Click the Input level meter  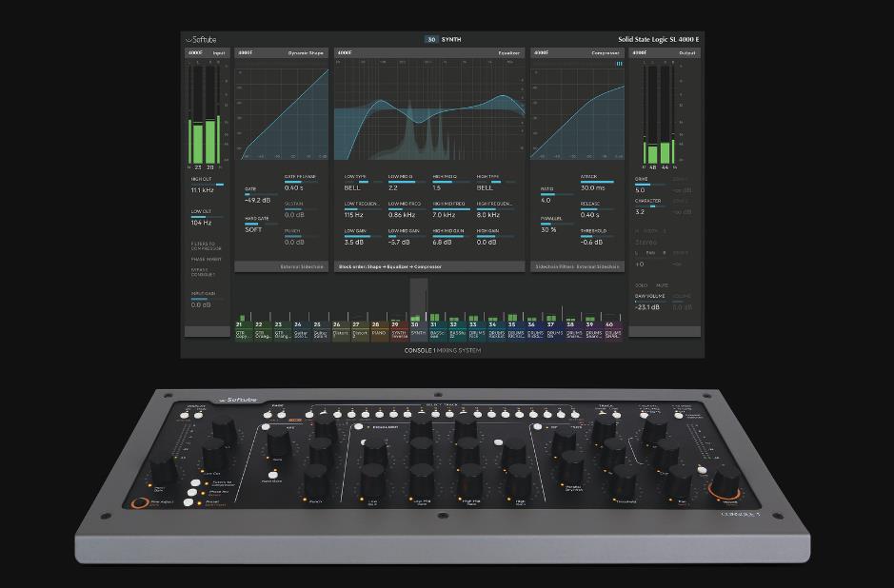coord(204,115)
